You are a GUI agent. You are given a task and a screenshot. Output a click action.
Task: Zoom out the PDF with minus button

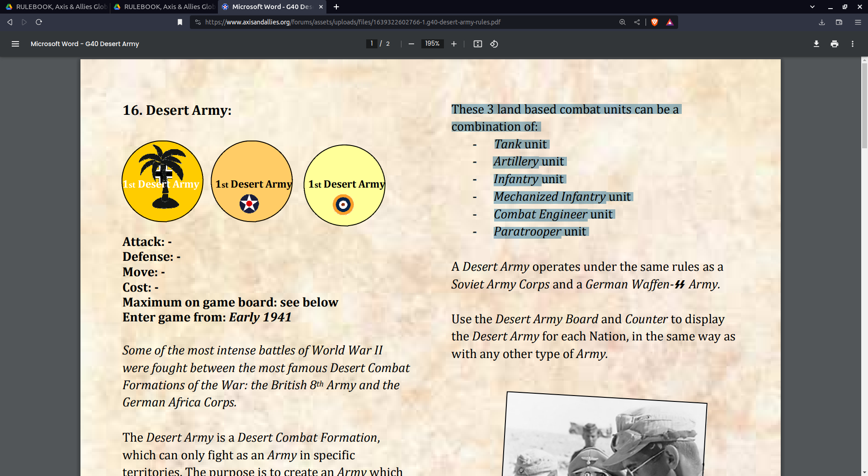(x=411, y=44)
